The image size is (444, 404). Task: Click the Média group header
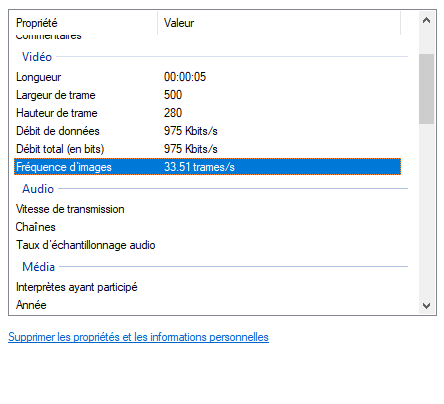[x=38, y=267]
